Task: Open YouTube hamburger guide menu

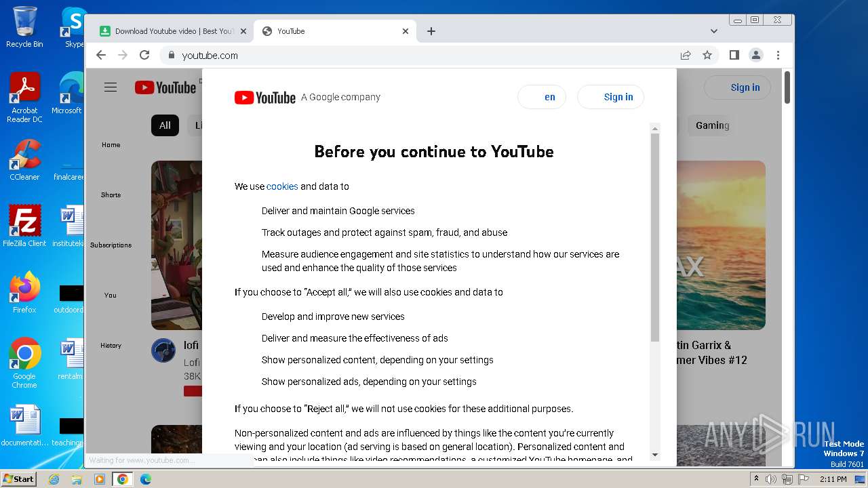Action: [x=111, y=87]
